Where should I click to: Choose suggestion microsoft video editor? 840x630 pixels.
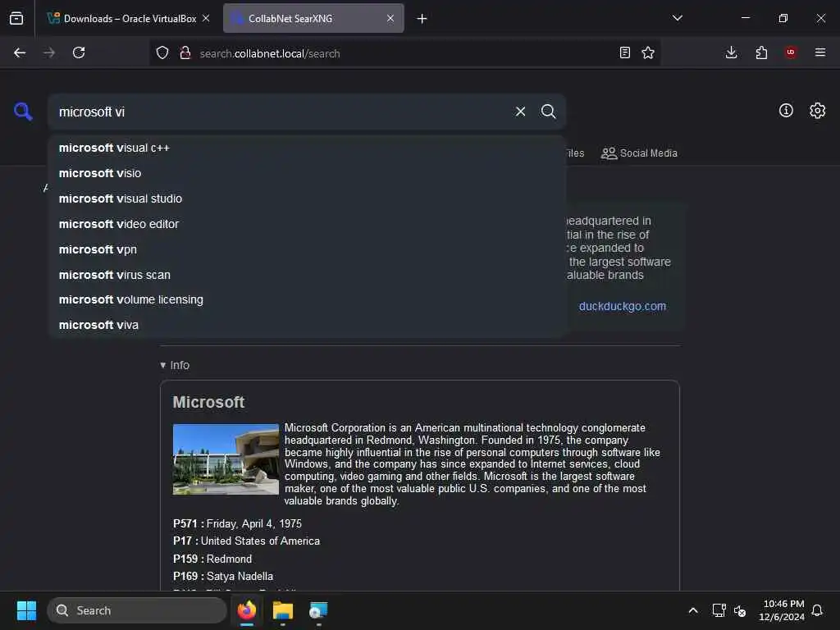coord(307,224)
